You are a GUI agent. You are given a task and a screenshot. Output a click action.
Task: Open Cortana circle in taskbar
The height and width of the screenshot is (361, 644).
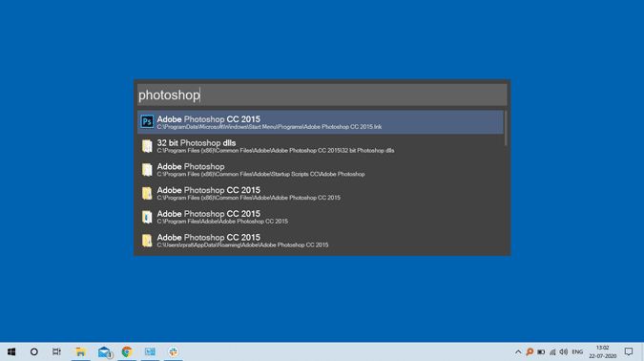[34, 352]
